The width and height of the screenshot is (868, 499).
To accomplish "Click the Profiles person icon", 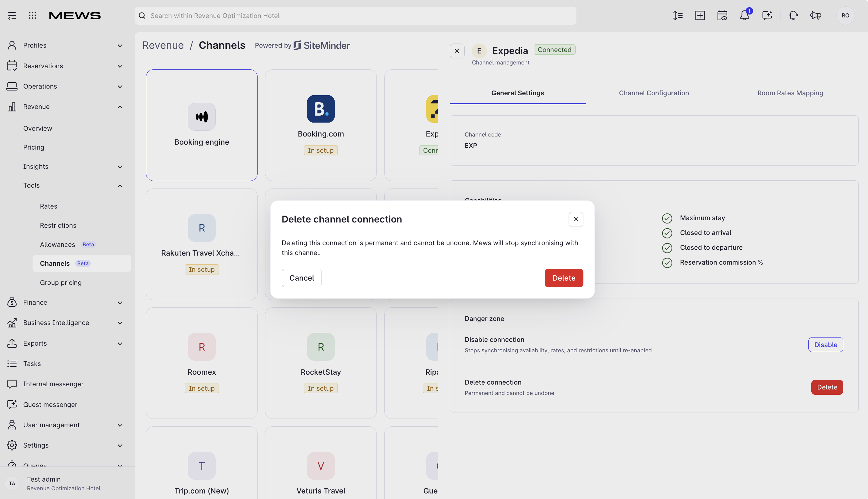I will click(12, 45).
